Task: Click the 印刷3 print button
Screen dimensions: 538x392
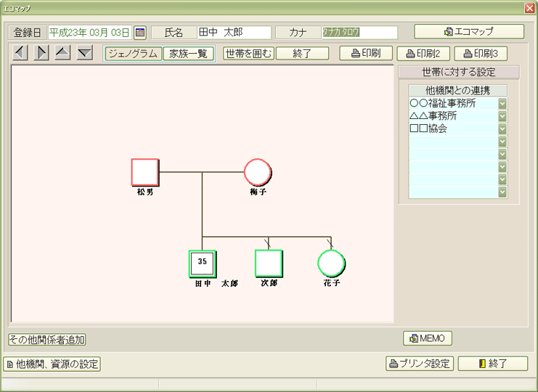Action: pos(481,54)
